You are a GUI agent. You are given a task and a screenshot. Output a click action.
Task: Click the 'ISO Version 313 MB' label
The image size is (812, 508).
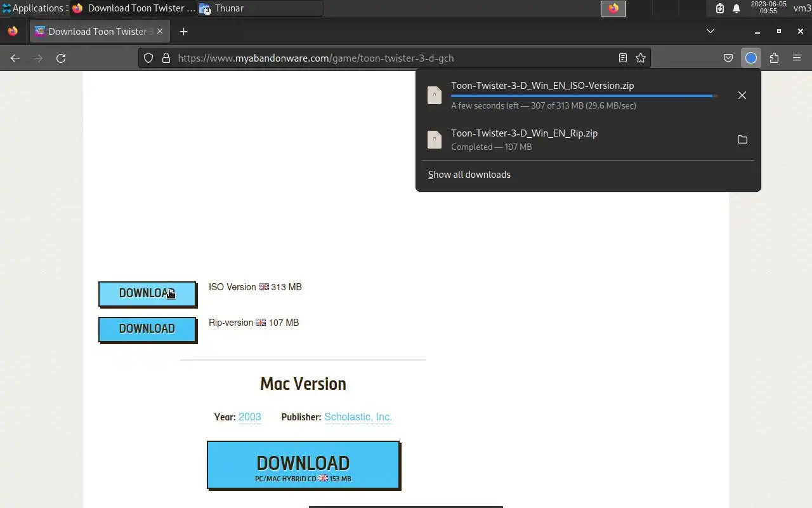tap(255, 287)
